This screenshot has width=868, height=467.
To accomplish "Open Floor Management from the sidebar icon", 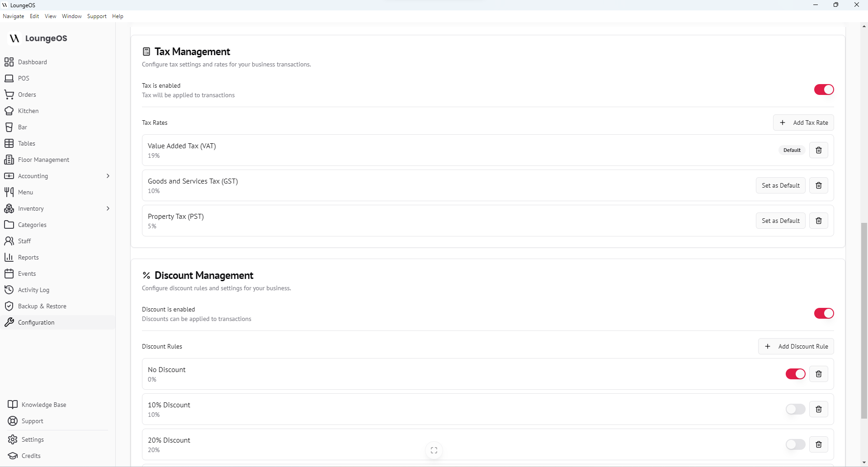I will pos(9,160).
